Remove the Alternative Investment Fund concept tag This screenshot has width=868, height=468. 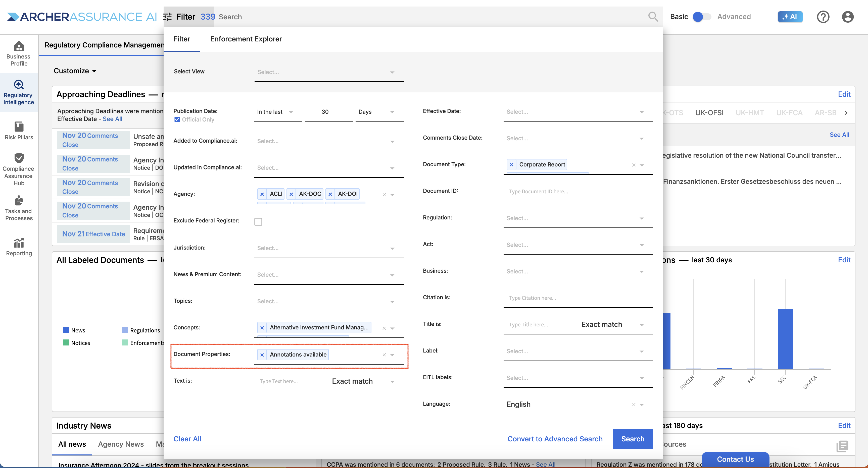pyautogui.click(x=262, y=328)
